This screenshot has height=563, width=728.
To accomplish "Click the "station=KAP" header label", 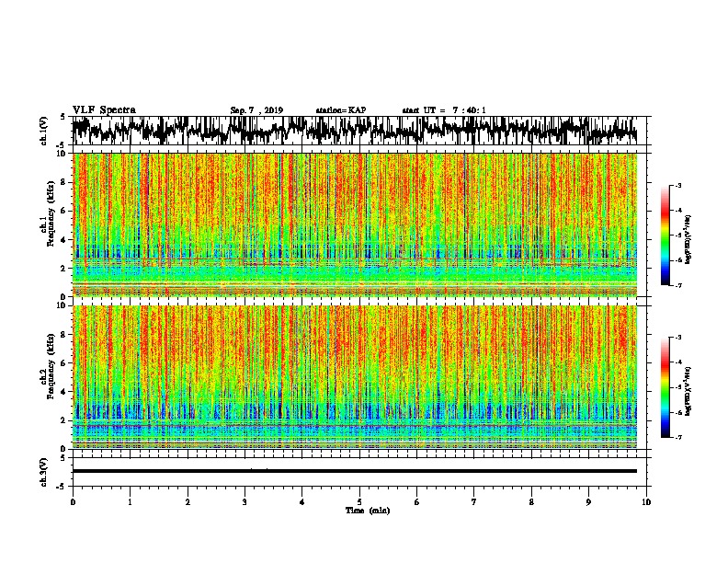I will click(x=341, y=110).
